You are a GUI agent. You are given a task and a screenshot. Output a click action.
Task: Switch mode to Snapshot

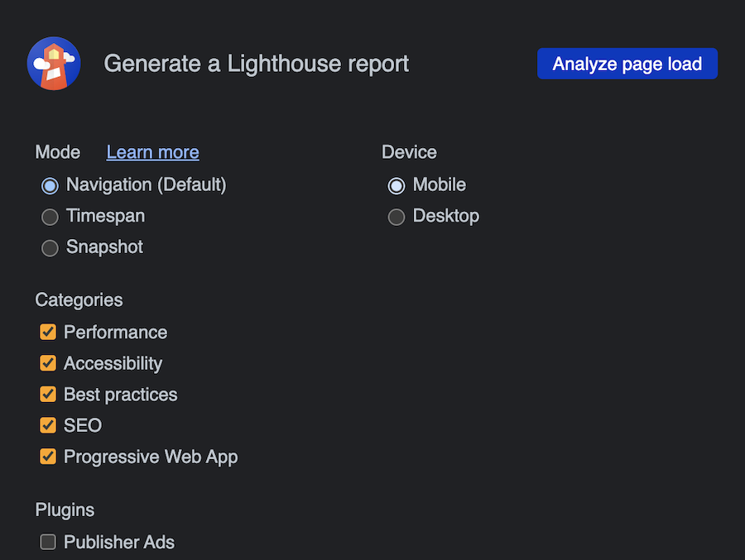click(x=50, y=247)
